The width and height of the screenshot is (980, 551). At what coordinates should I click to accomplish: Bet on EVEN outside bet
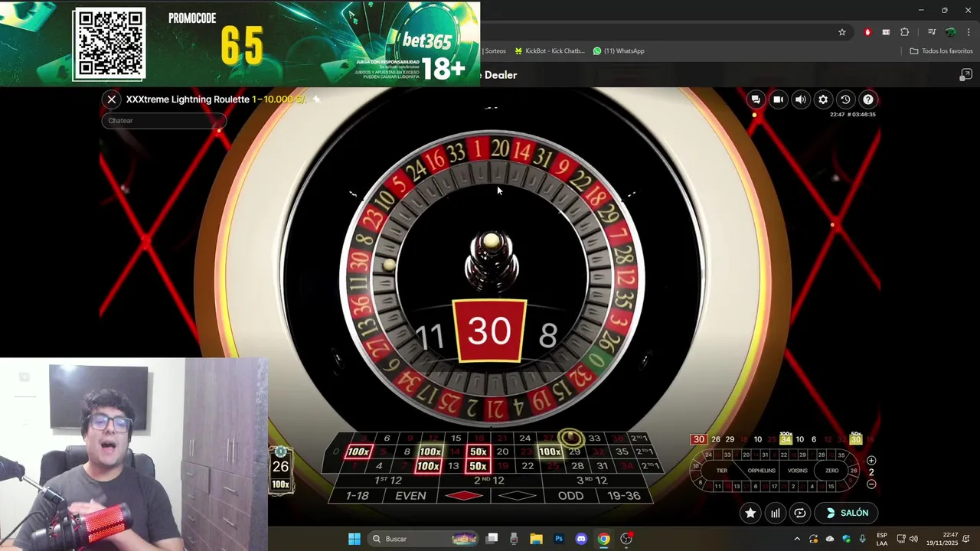(410, 496)
